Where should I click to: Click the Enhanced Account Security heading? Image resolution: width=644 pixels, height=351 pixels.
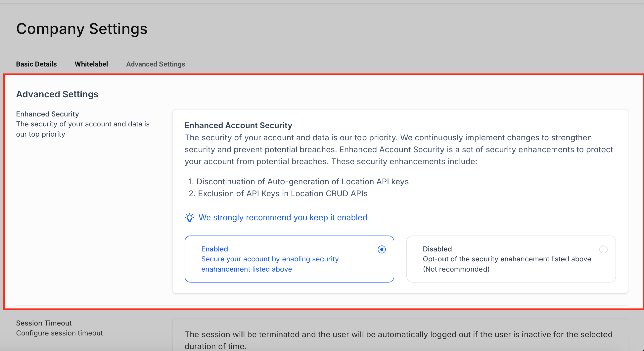click(x=238, y=125)
